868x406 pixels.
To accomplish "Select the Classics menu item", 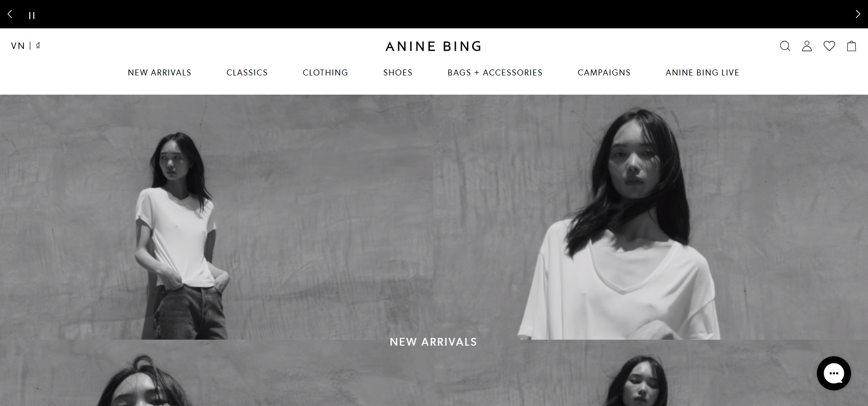I will pos(247,73).
